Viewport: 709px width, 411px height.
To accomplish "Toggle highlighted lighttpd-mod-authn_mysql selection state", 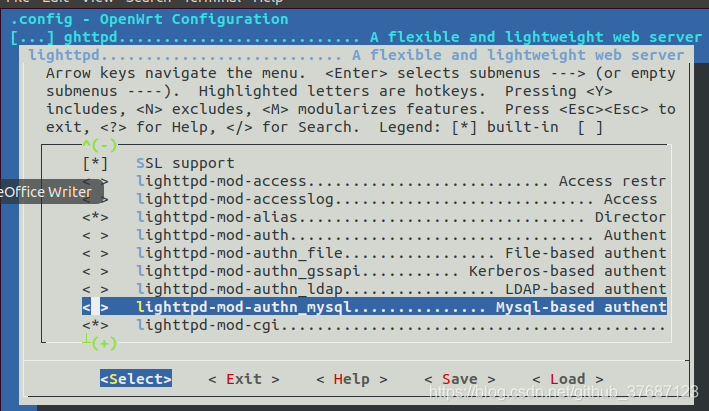I will (x=95, y=307).
